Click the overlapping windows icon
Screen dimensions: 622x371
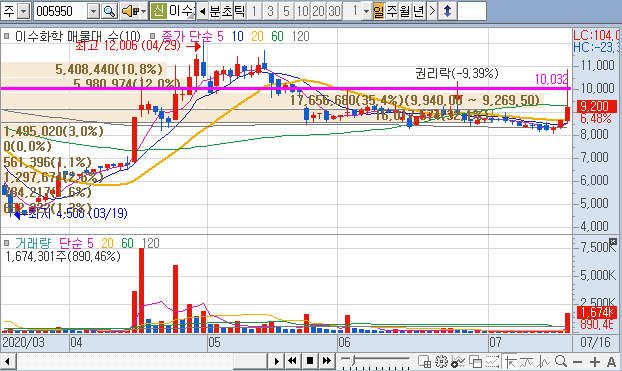point(475,361)
